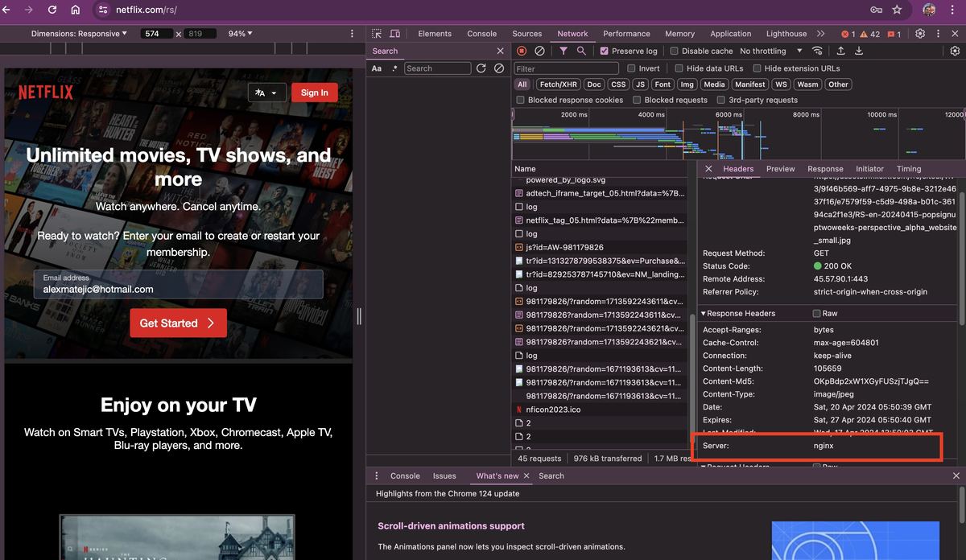Viewport: 966px width, 560px height.
Task: Open the Network panel settings gear
Action: point(956,51)
